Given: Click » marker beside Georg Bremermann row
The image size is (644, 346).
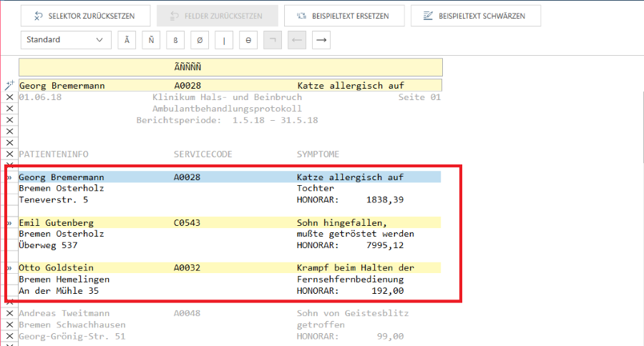Looking at the screenshot, I should click(9, 177).
